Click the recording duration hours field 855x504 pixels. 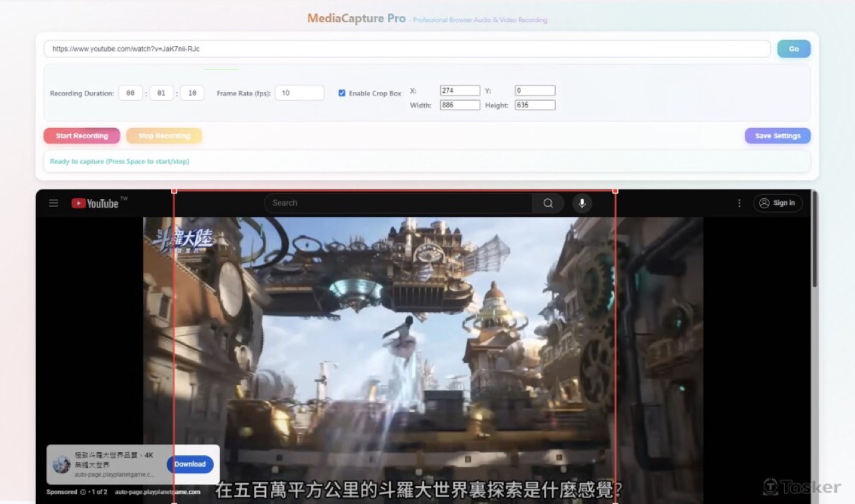click(130, 93)
